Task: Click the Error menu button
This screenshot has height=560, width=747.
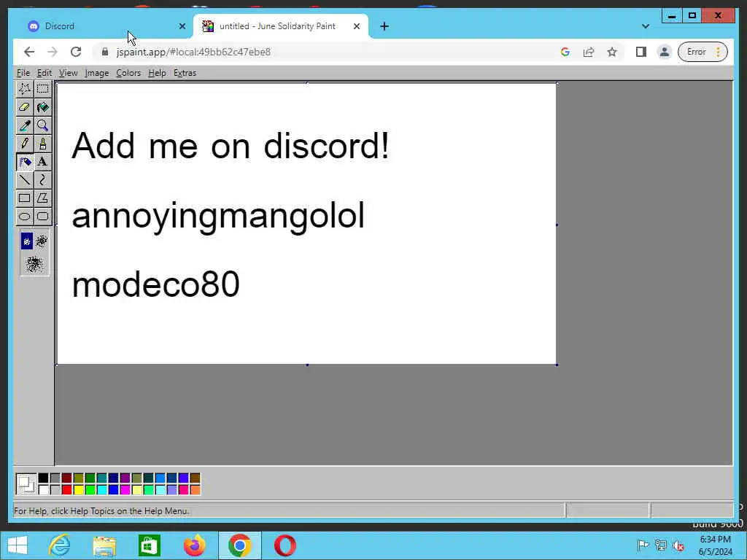Action: tap(703, 52)
